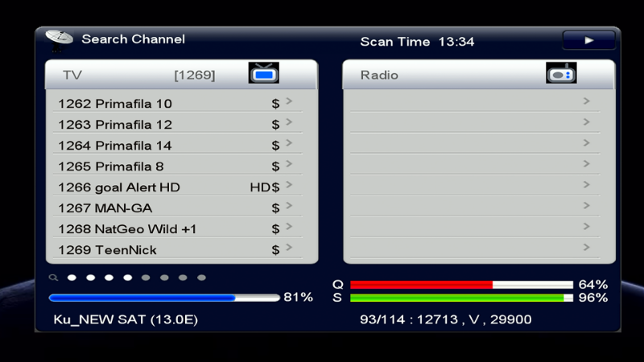Click the Radio device icon
This screenshot has height=362, width=644.
point(561,73)
